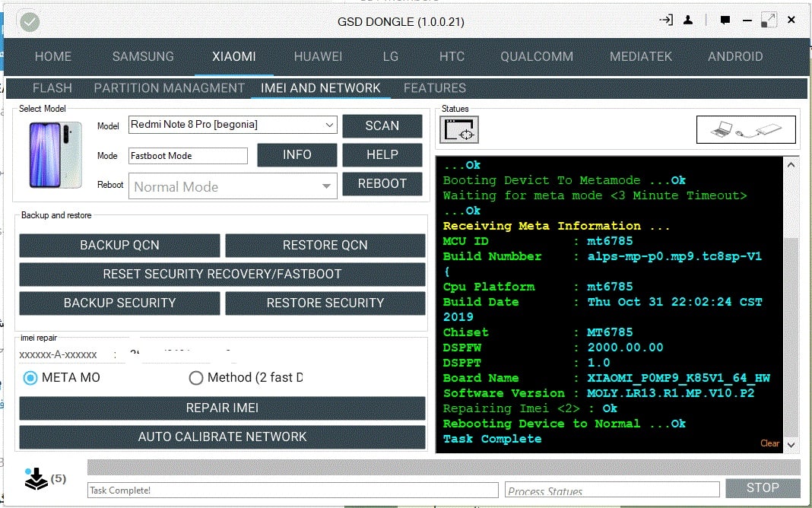The width and height of the screenshot is (812, 508).
Task: Click the grey progress bar
Action: pyautogui.click(x=443, y=467)
